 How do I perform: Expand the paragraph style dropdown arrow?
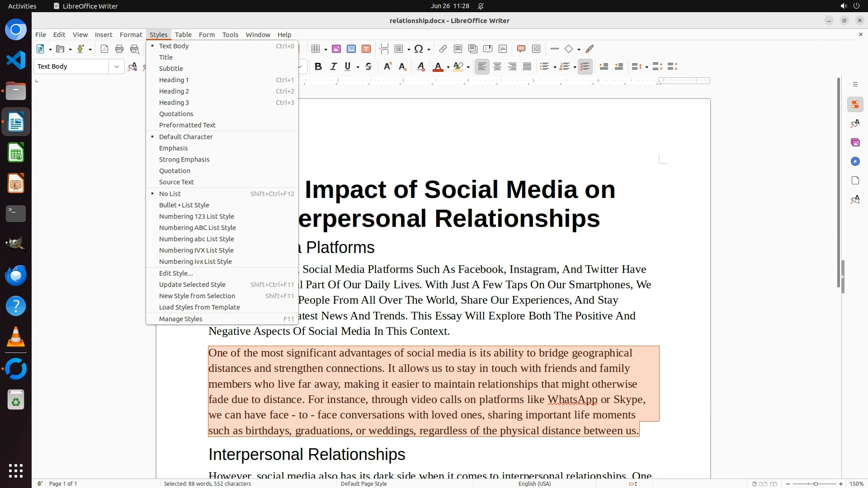point(117,66)
